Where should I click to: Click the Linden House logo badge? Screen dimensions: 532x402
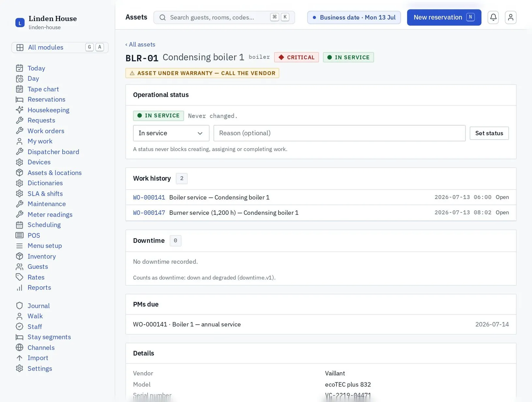[x=20, y=23]
